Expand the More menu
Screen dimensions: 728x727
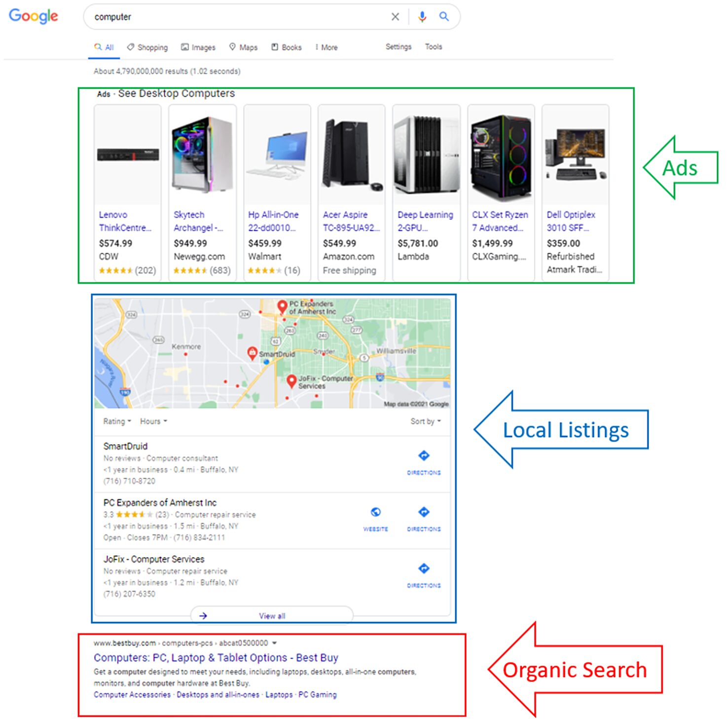pyautogui.click(x=327, y=47)
